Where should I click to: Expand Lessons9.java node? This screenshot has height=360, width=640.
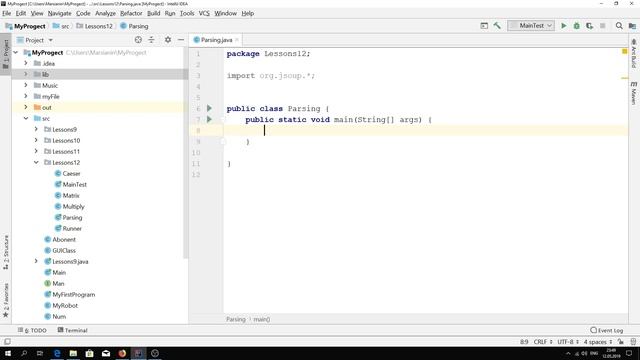[x=36, y=262]
